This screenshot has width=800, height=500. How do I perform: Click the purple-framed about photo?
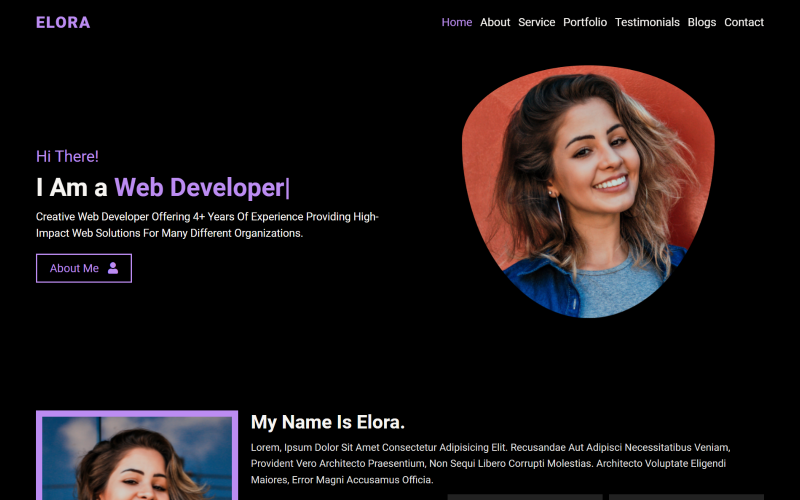coord(137,455)
